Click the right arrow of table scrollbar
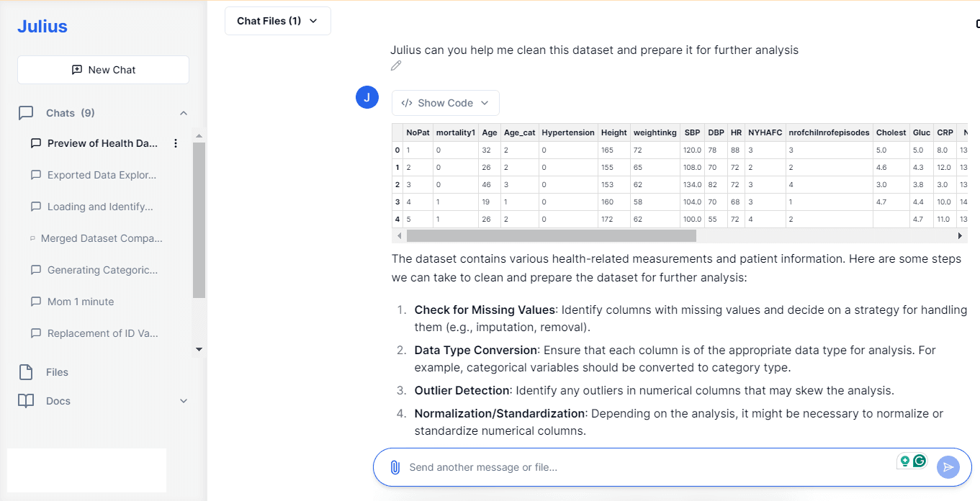Image resolution: width=980 pixels, height=501 pixels. [960, 235]
